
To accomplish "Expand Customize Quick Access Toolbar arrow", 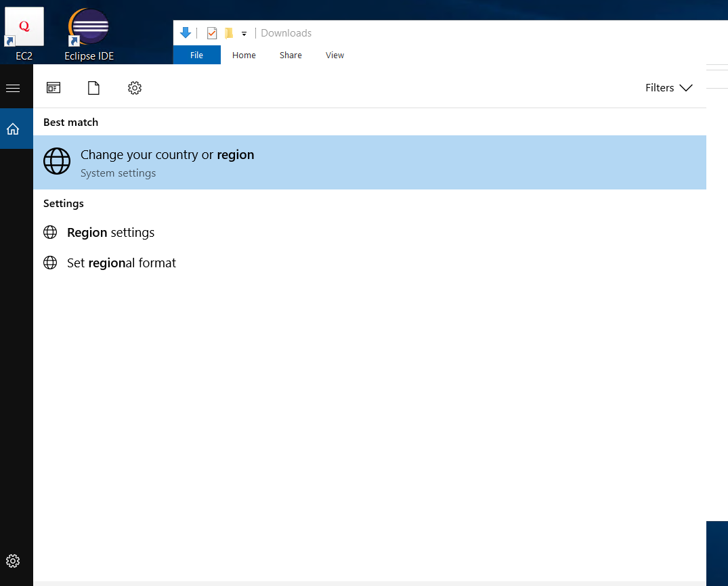I will (244, 33).
